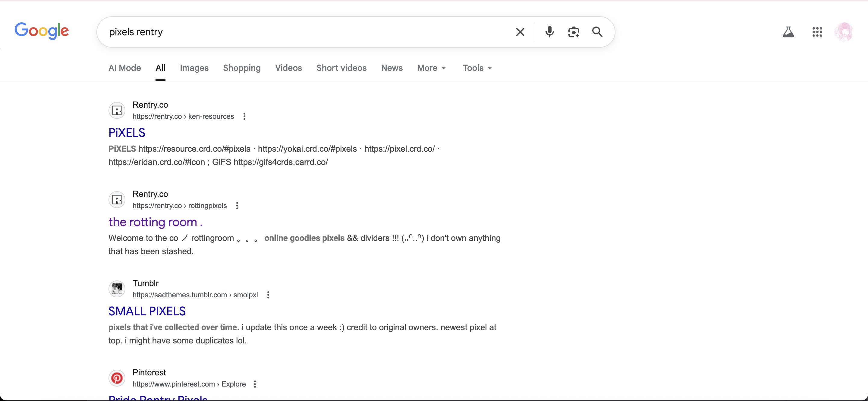Open Google Lens image search

[574, 32]
